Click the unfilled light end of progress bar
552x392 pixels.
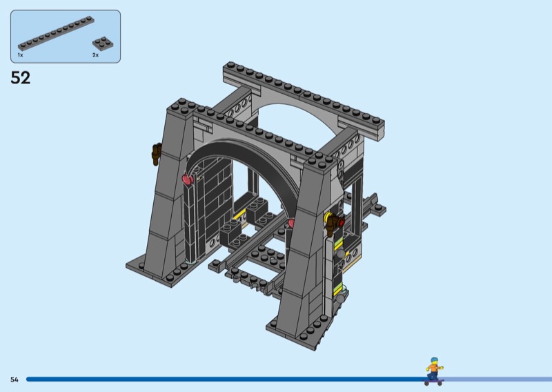(x=497, y=379)
